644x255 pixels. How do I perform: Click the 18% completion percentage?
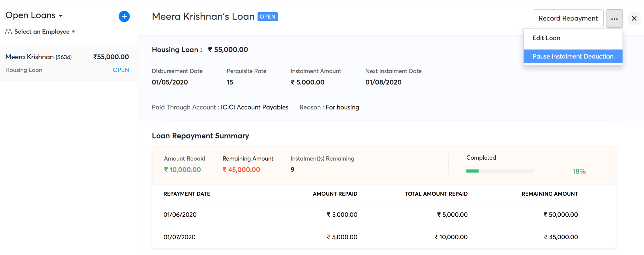click(579, 172)
